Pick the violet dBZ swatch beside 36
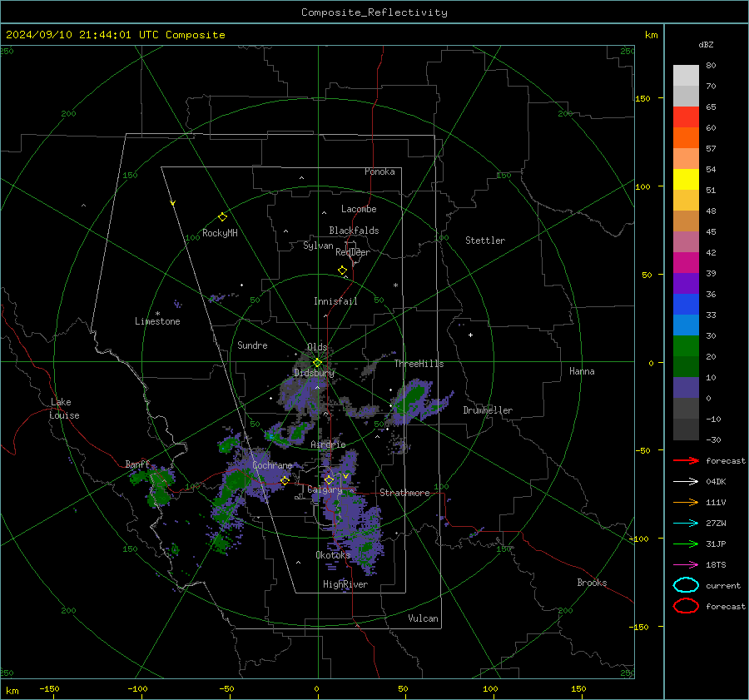Image resolution: width=749 pixels, height=700 pixels. point(686,283)
